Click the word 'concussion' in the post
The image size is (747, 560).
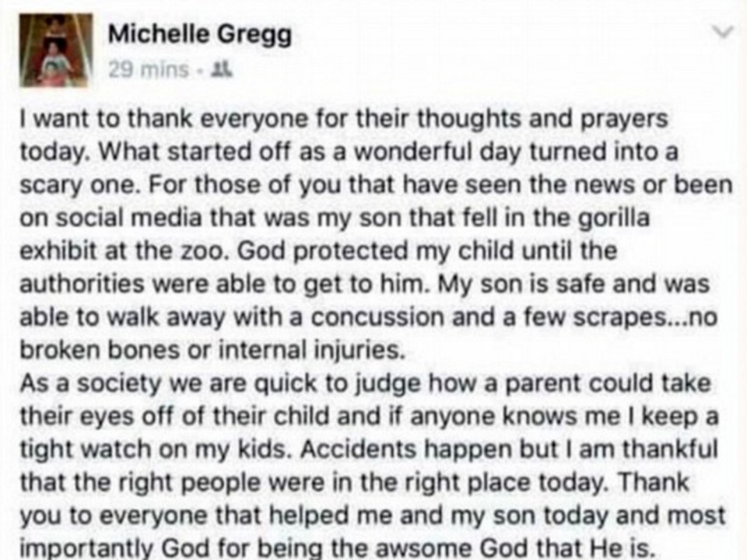click(377, 317)
